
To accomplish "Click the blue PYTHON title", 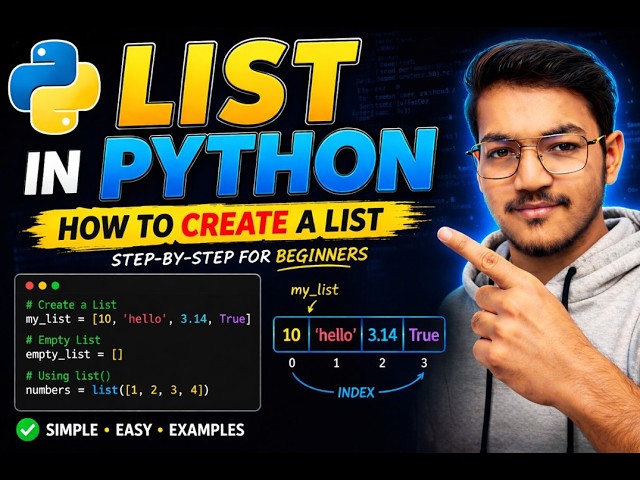I will 269,164.
